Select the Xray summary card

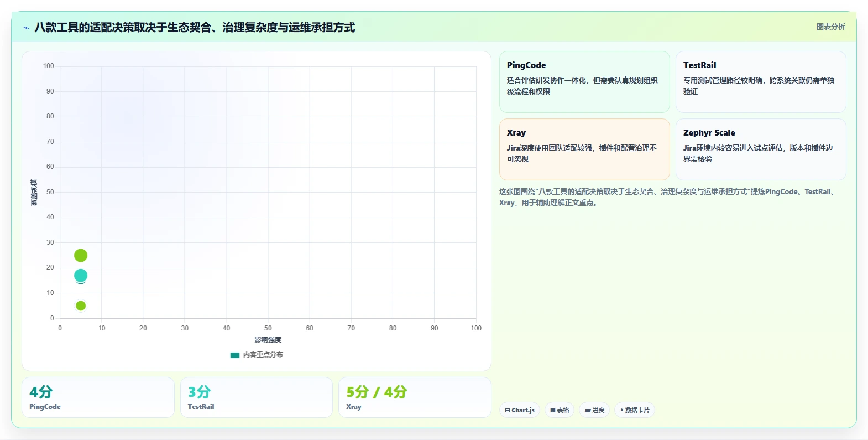584,149
